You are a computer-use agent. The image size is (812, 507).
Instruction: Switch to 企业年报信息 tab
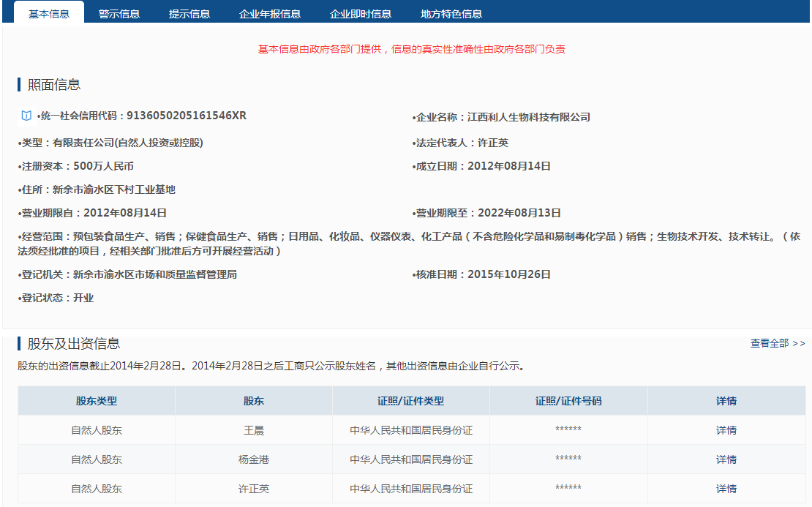click(x=270, y=14)
